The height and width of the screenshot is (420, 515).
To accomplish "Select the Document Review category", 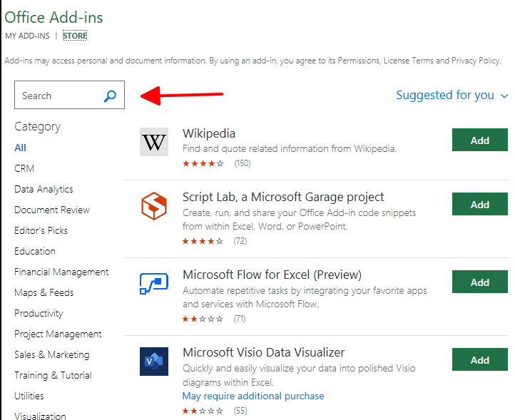I will click(52, 210).
